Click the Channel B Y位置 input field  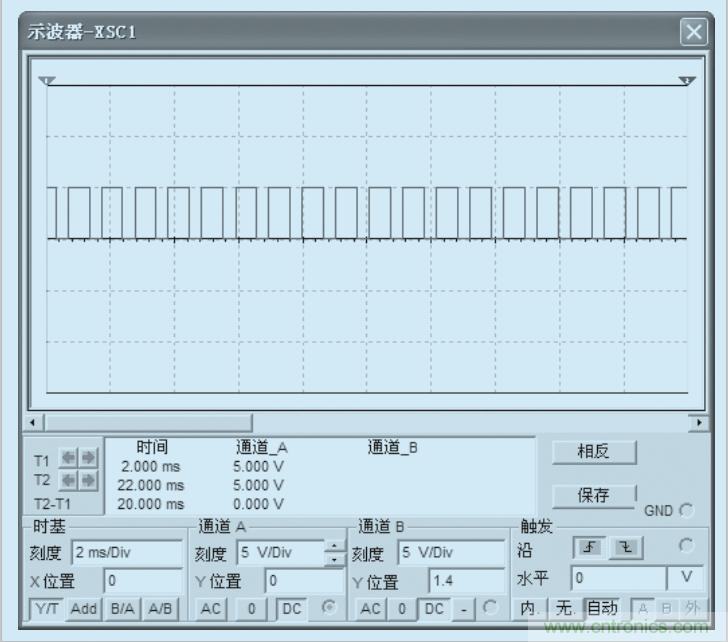[465, 580]
